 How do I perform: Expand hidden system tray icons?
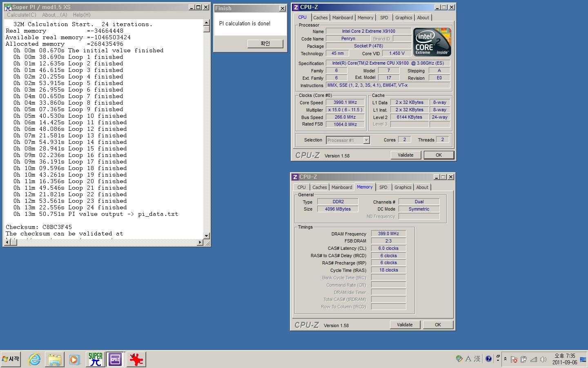[x=506, y=359]
